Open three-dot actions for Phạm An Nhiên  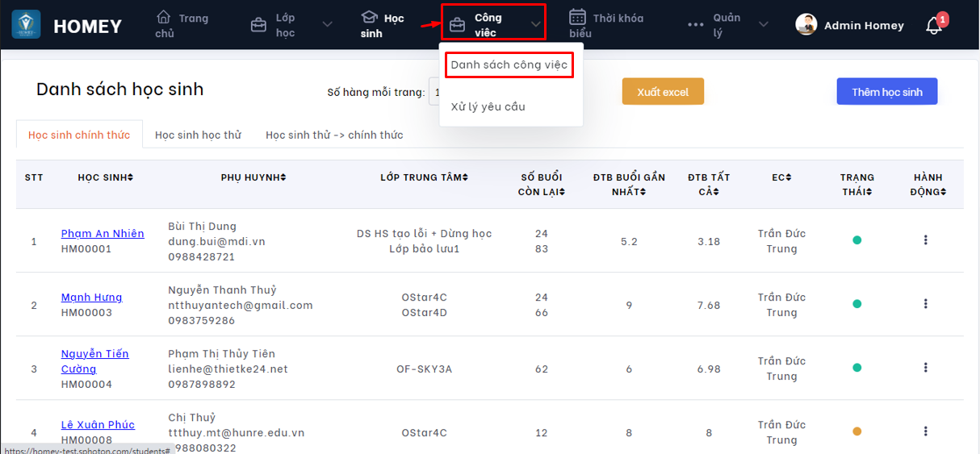[925, 240]
